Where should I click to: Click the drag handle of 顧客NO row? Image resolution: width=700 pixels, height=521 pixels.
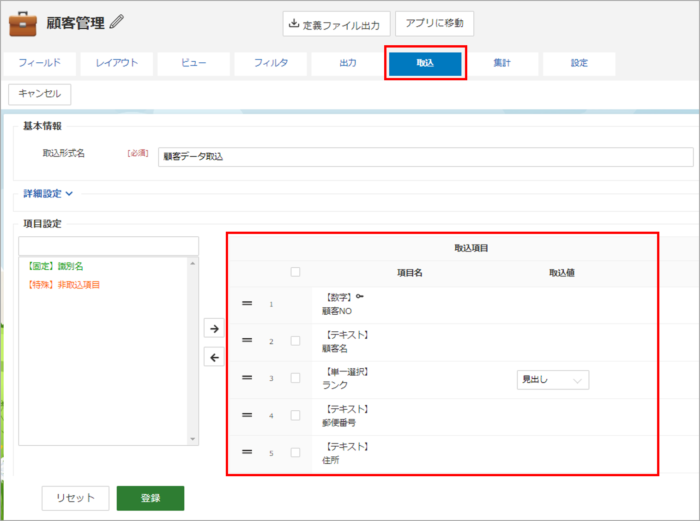(247, 304)
